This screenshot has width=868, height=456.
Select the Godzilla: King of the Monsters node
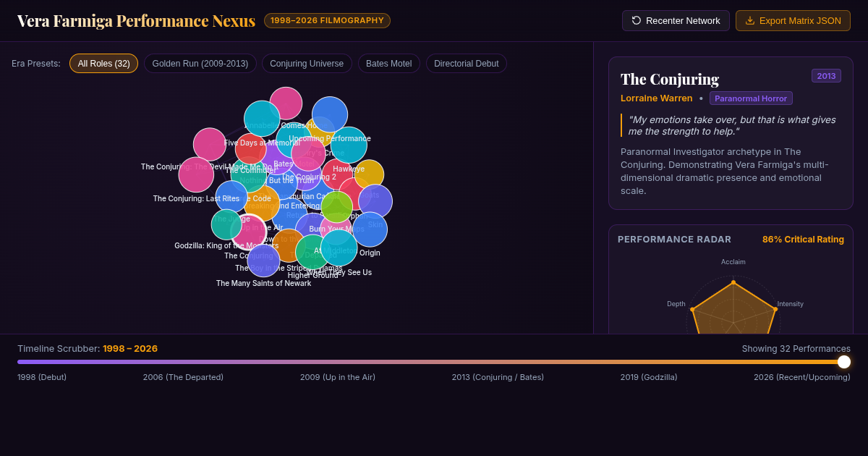(226, 224)
